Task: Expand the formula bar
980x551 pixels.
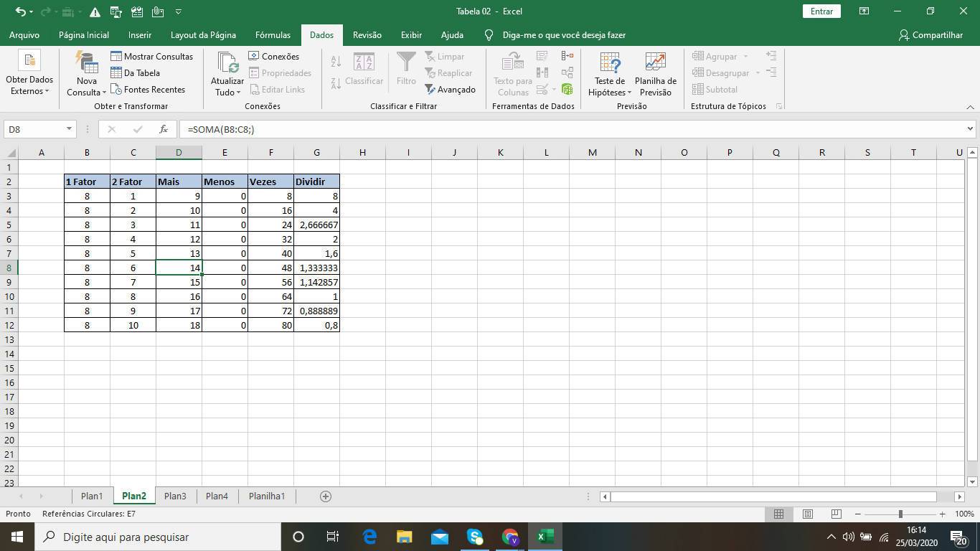Action: [970, 129]
